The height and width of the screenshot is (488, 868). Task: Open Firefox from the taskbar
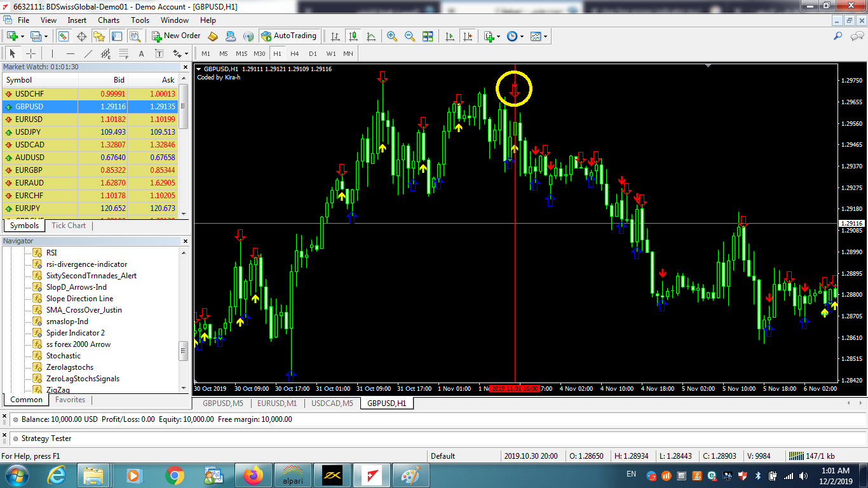pos(253,474)
